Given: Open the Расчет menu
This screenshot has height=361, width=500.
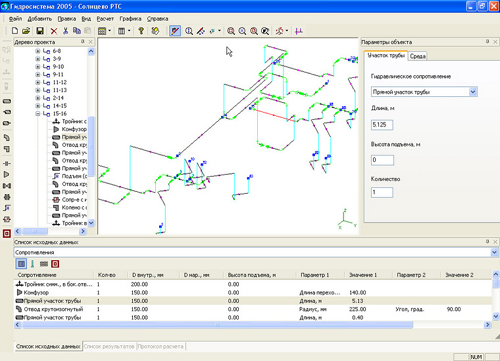Looking at the screenshot, I should (x=105, y=19).
